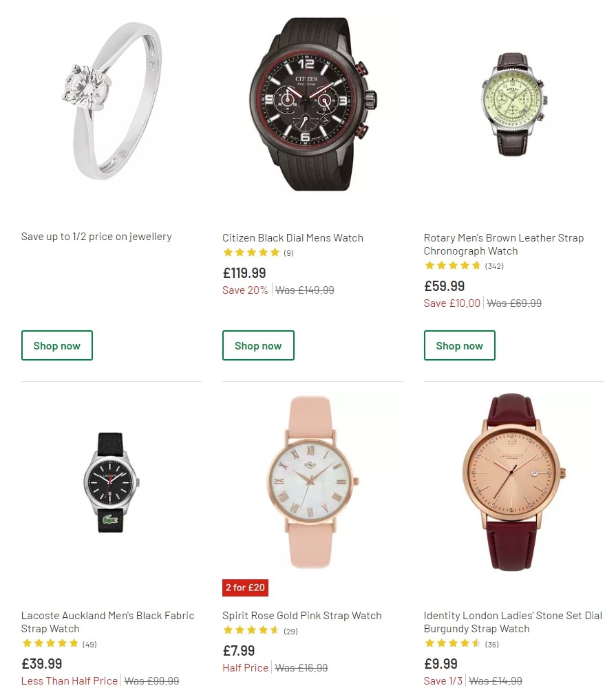616x699 pixels.
Task: Click Shop now under the Rotary chronograph watch
Action: [x=459, y=345]
